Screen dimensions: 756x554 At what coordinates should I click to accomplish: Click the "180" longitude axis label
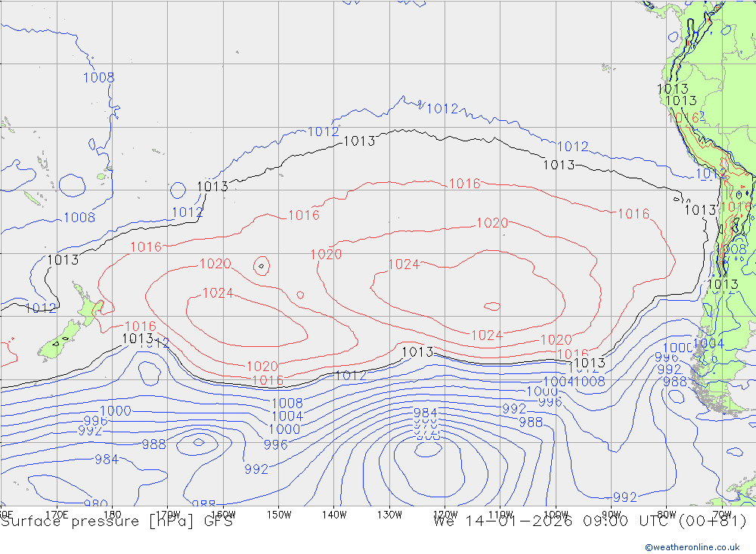pyautogui.click(x=113, y=515)
